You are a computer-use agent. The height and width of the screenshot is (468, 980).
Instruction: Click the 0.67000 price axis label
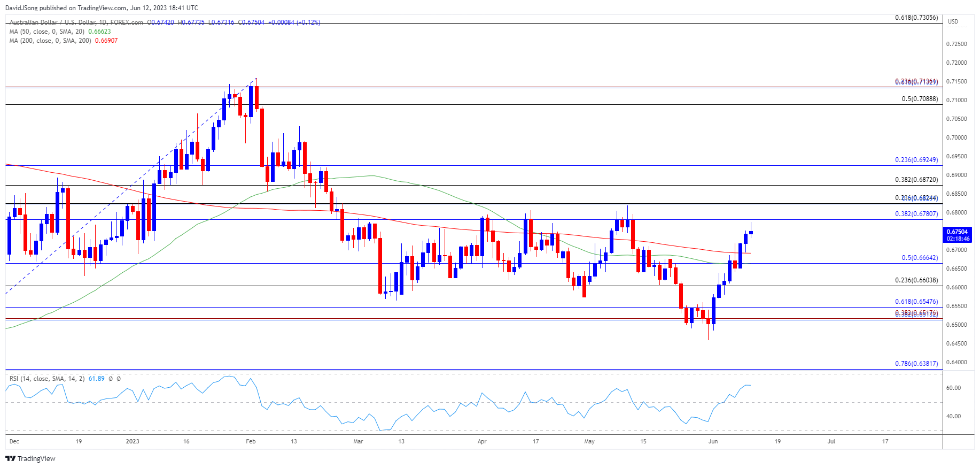click(956, 250)
